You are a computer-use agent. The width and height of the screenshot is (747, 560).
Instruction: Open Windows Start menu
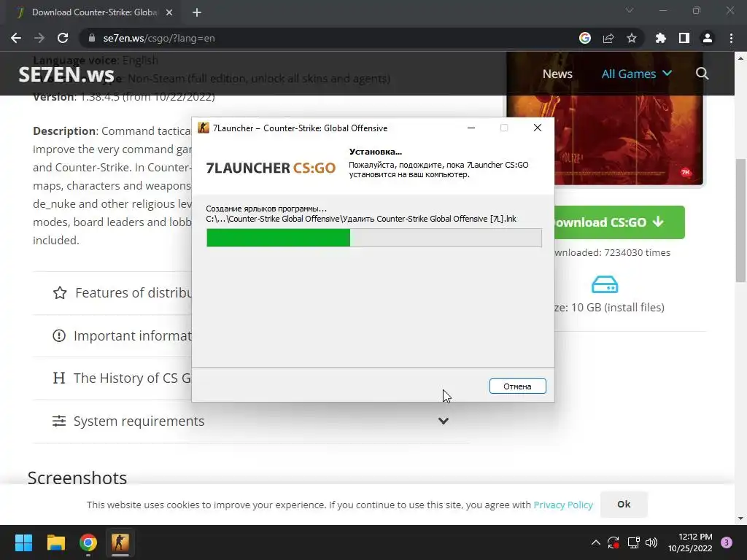pos(23,542)
